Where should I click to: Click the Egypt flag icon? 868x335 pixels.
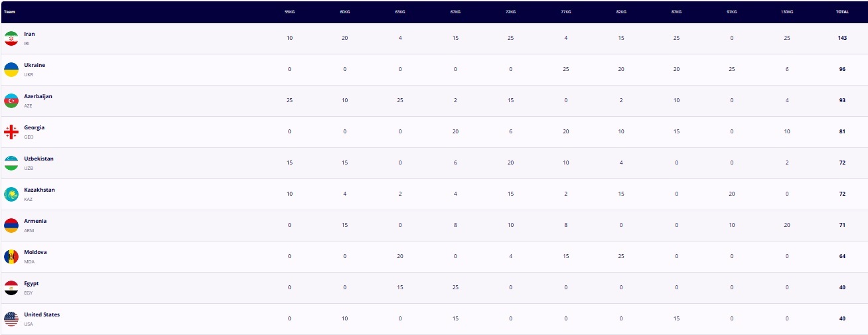11,288
